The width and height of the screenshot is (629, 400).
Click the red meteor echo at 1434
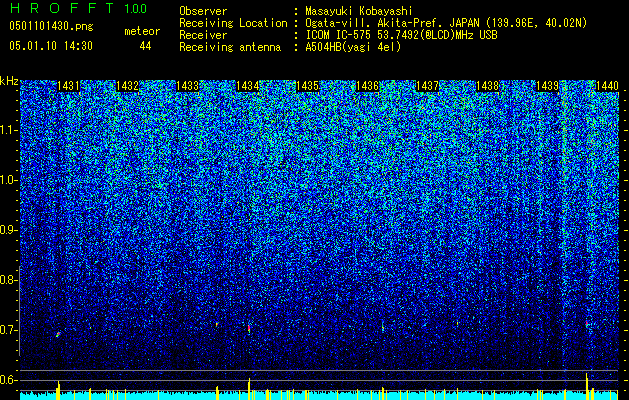tap(249, 328)
